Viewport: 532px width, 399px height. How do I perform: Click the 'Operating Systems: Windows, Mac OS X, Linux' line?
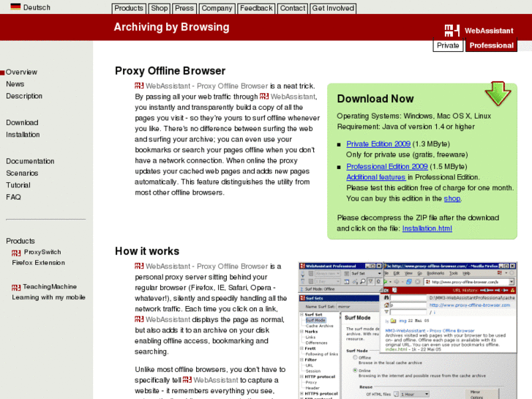(x=414, y=116)
